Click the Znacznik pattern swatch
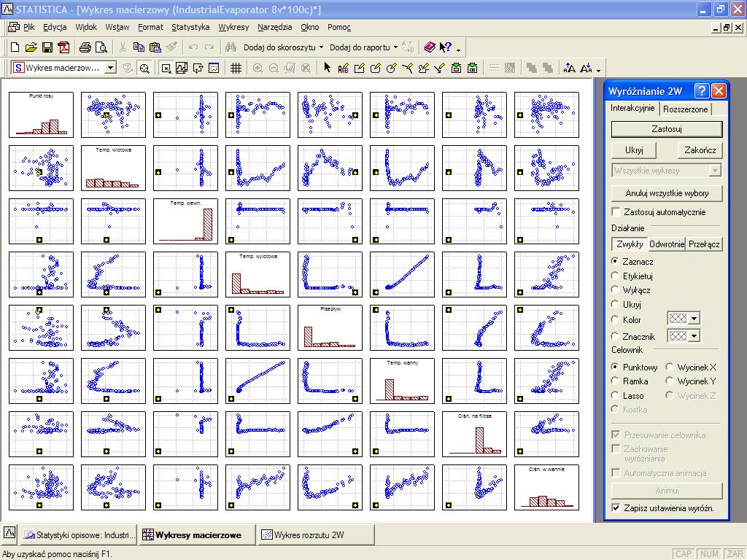 678,335
